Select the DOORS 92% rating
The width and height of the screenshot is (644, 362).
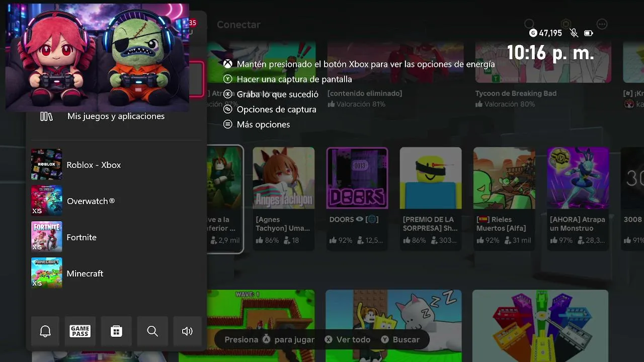(341, 240)
